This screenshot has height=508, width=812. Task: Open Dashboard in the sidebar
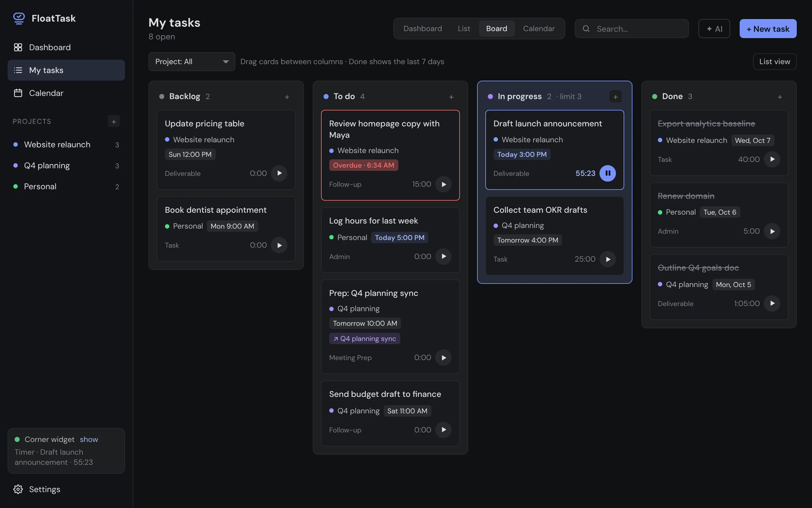66,47
